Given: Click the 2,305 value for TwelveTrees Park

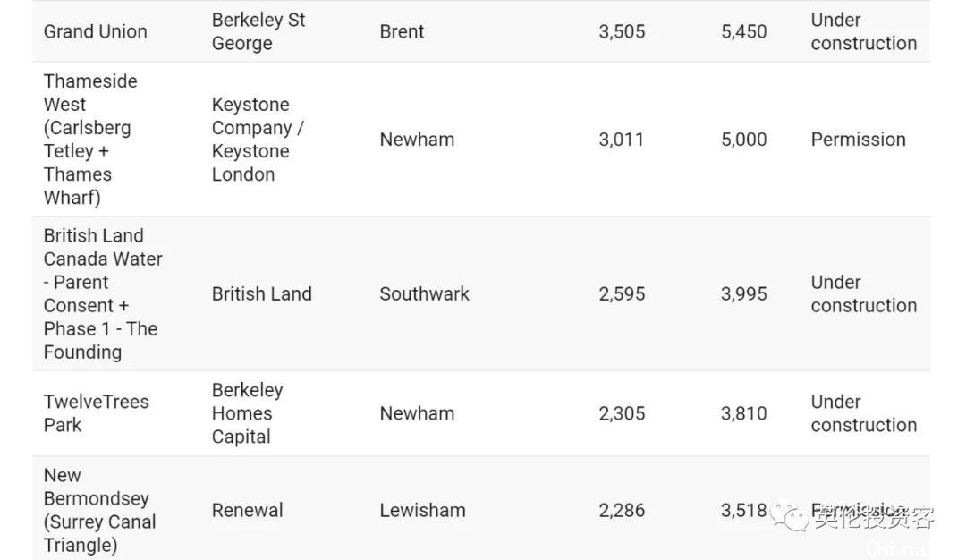Looking at the screenshot, I should click(622, 413).
